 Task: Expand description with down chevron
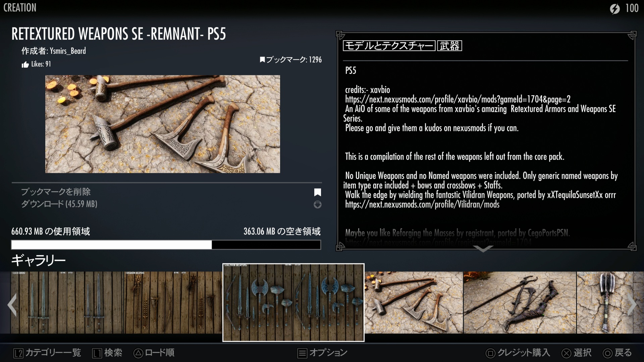tap(483, 249)
